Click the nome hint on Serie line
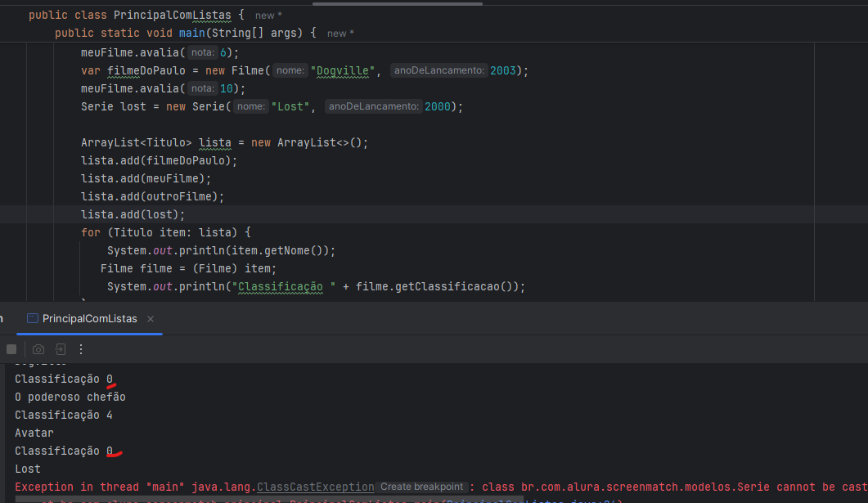Viewport: 868px width, 503px height. [x=251, y=106]
